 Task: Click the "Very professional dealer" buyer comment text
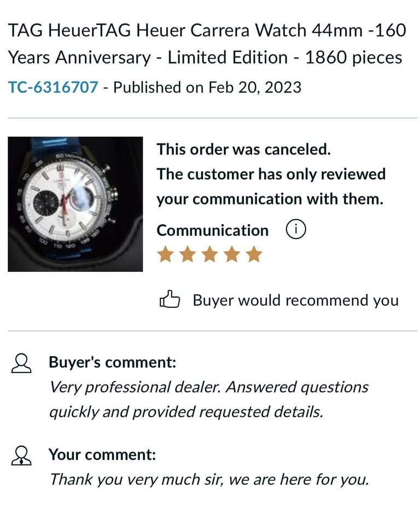(208, 399)
